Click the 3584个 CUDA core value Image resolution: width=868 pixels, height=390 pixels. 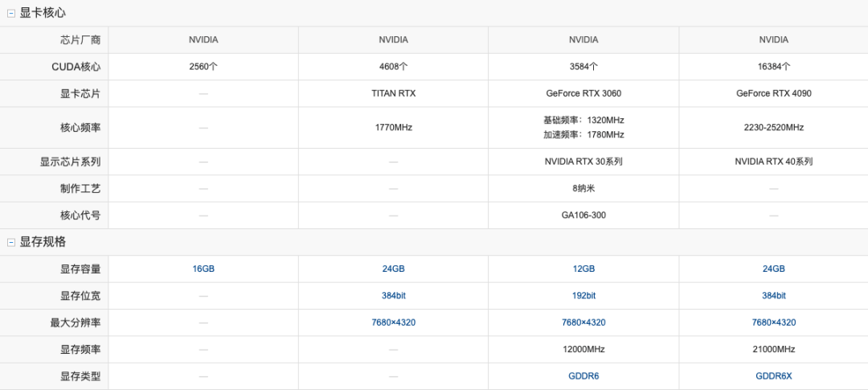[x=583, y=67]
